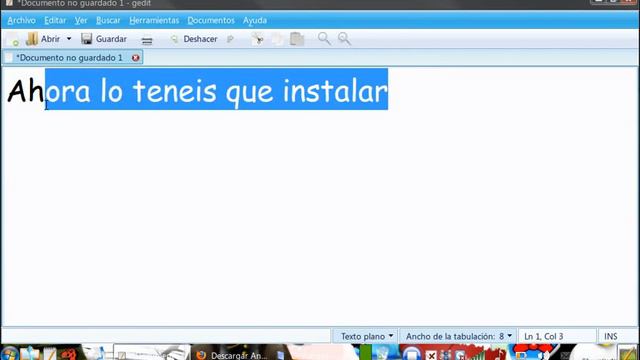Viewport: 640px width, 360px height.
Task: Click the INS insert mode indicator
Action: coord(611,336)
